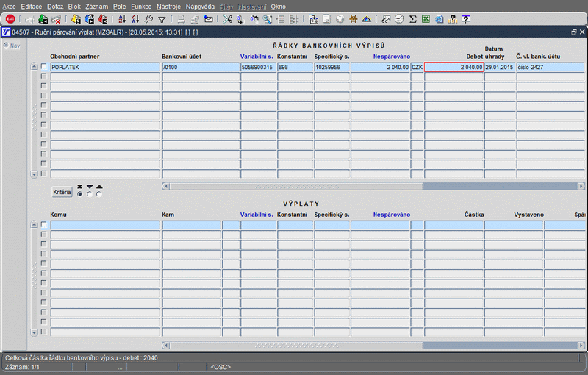The height and width of the screenshot is (375, 588).
Task: Click the specific symbol field 10259956
Action: click(332, 67)
